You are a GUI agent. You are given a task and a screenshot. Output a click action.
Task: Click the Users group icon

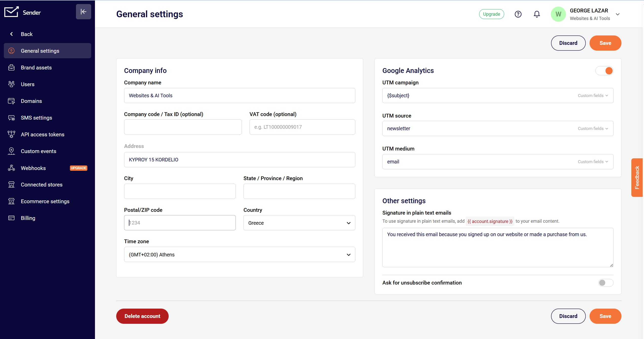[x=11, y=84]
